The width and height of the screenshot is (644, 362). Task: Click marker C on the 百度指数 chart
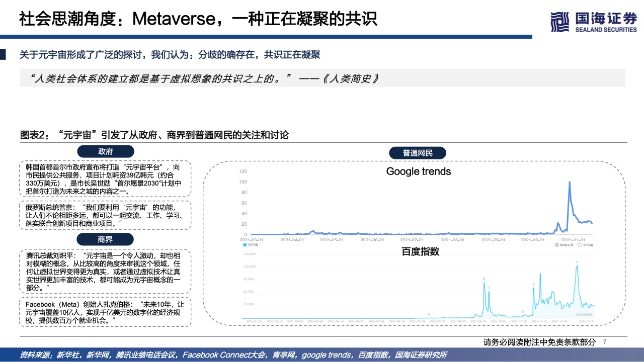pyautogui.click(x=489, y=287)
